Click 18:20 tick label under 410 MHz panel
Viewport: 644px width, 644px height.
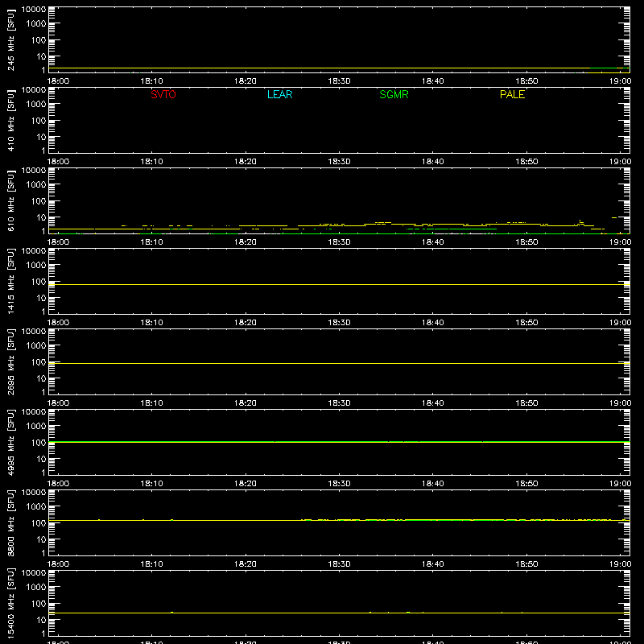pyautogui.click(x=246, y=162)
